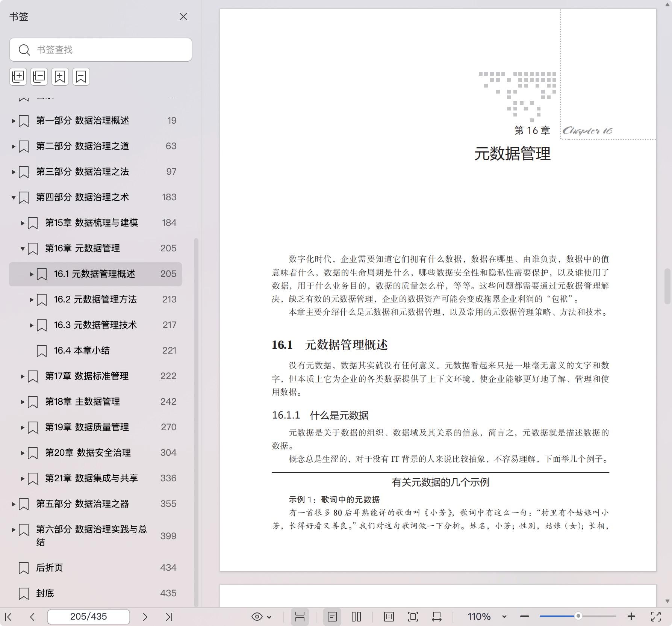Image resolution: width=672 pixels, height=626 pixels.
Task: Open bookmark 第二部分 数据治理之道
Action: 82,146
